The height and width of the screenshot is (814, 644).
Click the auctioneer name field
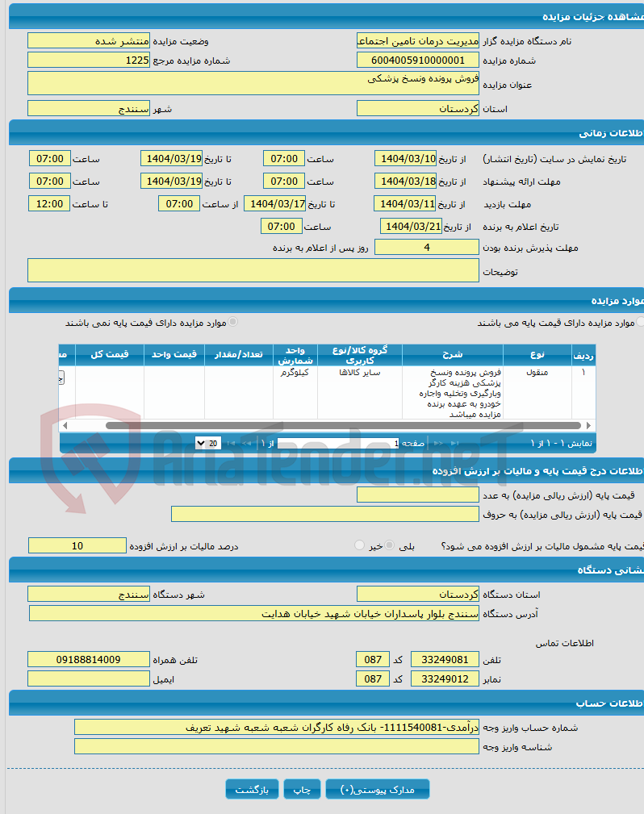coord(417,41)
